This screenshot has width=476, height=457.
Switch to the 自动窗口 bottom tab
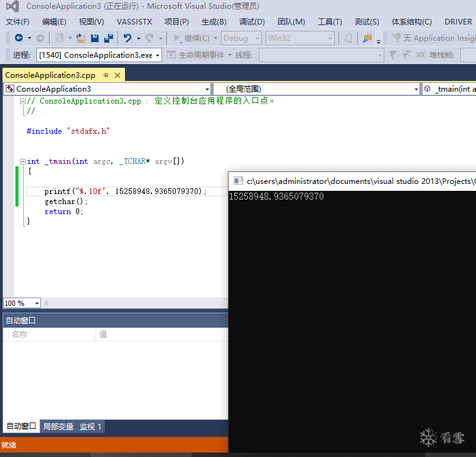coord(21,426)
